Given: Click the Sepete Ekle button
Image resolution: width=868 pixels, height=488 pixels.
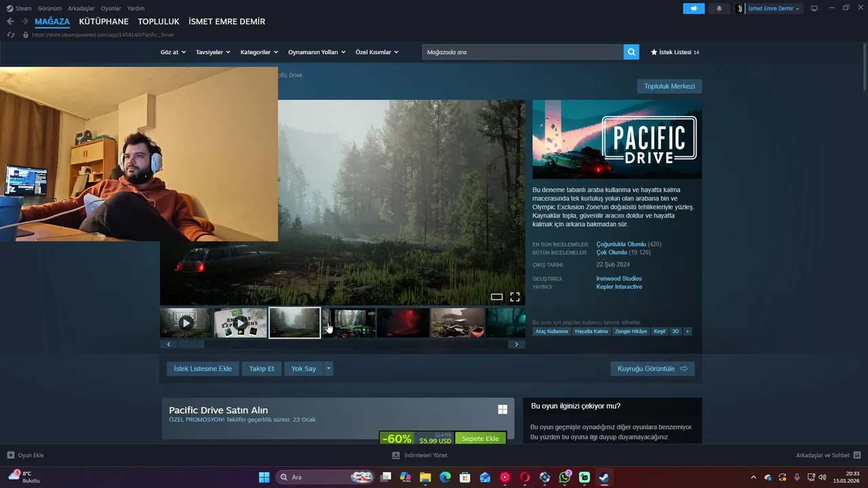Looking at the screenshot, I should pos(480,439).
